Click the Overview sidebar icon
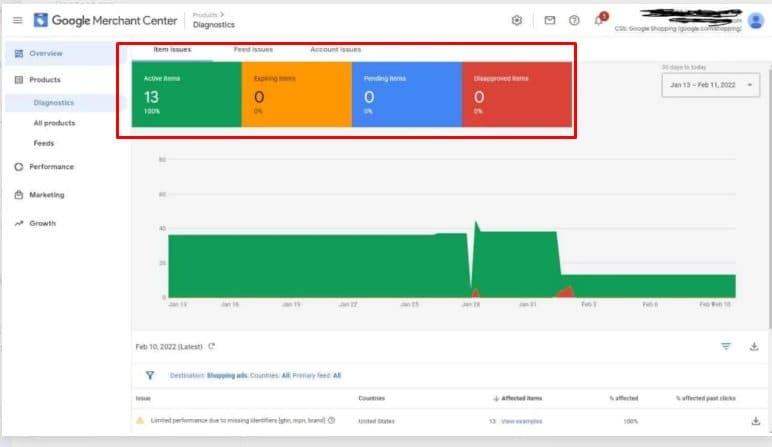This screenshot has width=772, height=447. pos(19,53)
